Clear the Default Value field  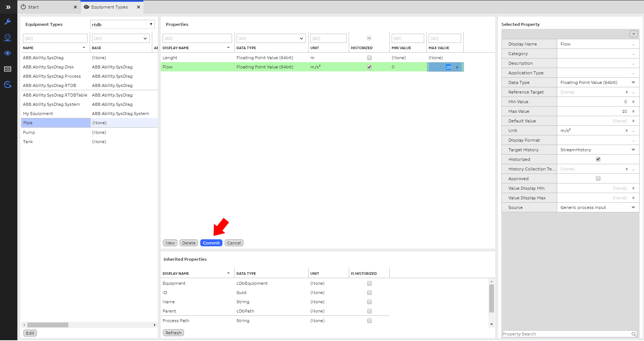point(633,121)
